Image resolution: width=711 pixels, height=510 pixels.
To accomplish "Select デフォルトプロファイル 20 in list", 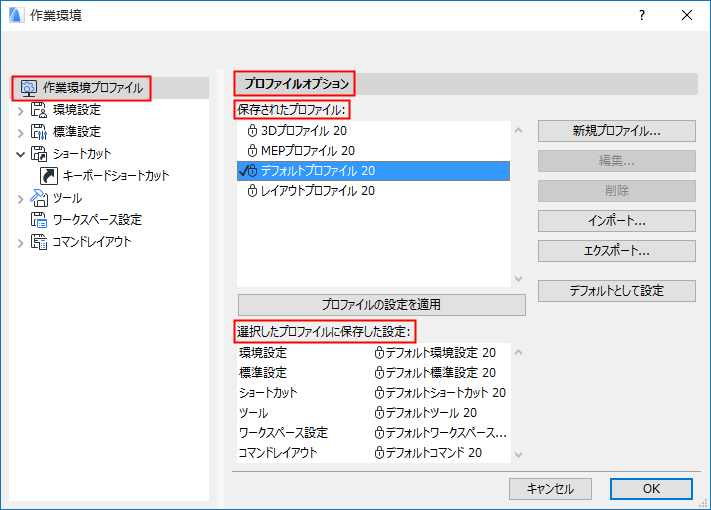I will click(x=373, y=171).
